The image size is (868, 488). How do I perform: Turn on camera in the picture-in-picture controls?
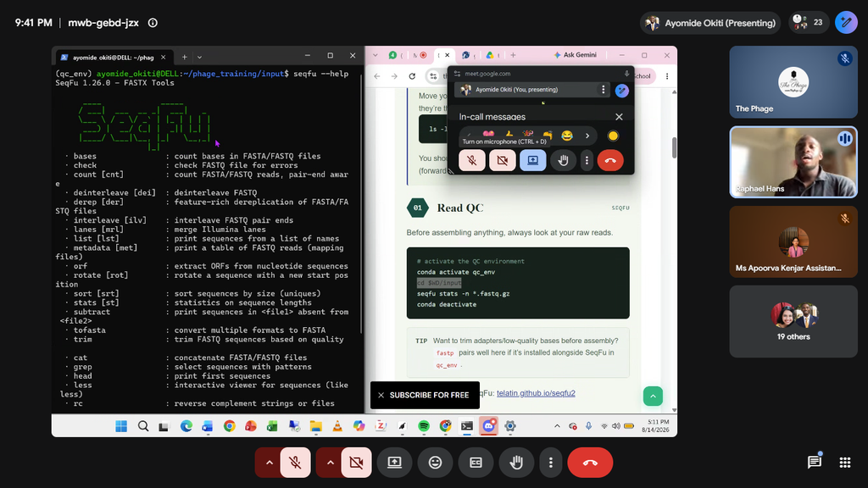503,160
